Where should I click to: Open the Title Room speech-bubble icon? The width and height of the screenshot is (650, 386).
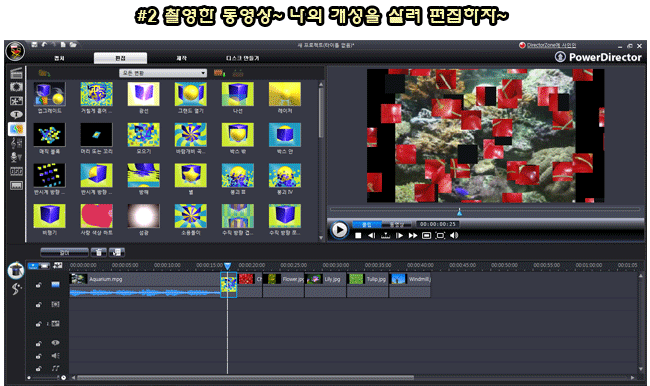pyautogui.click(x=16, y=115)
